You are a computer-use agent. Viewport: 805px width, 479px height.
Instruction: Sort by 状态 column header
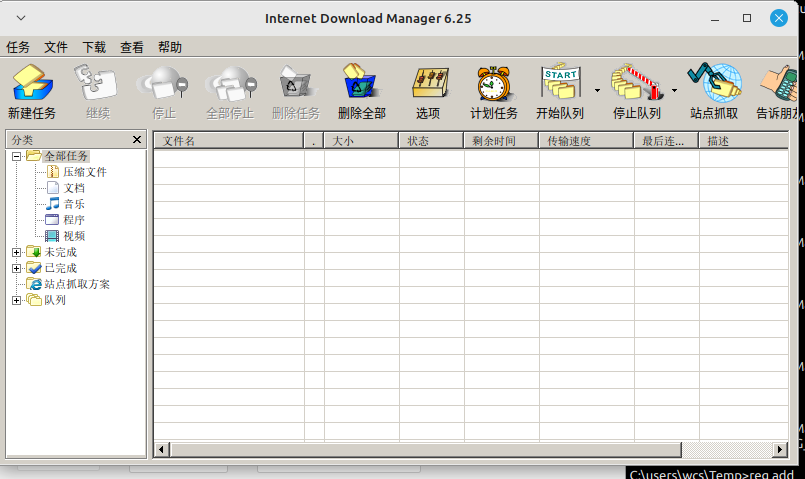click(431, 141)
